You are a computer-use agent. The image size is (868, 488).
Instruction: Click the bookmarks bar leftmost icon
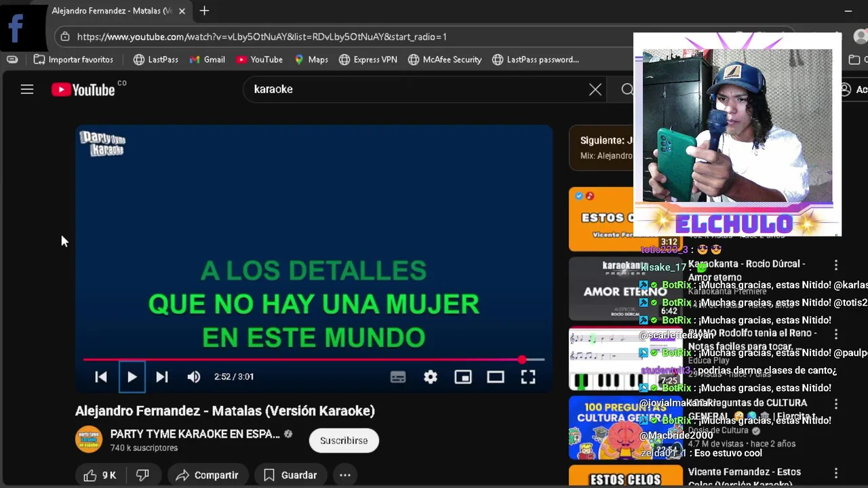click(x=12, y=60)
